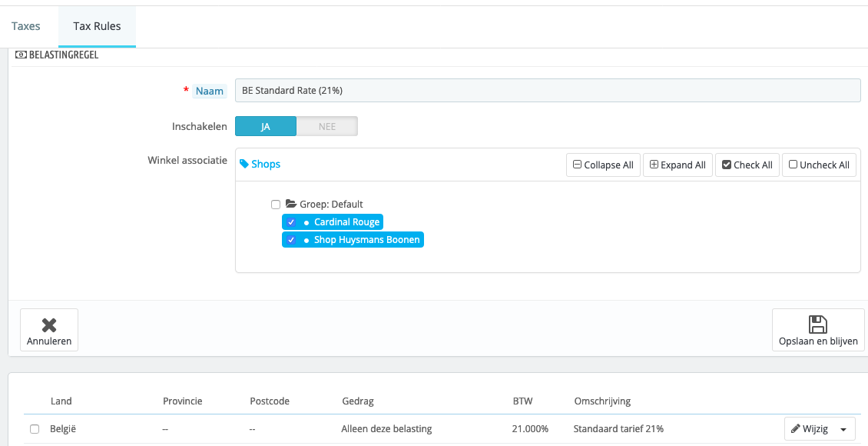Image resolution: width=868 pixels, height=446 pixels.
Task: Uncheck the Shop Huysmans Boonen checkbox
Action: 291,240
